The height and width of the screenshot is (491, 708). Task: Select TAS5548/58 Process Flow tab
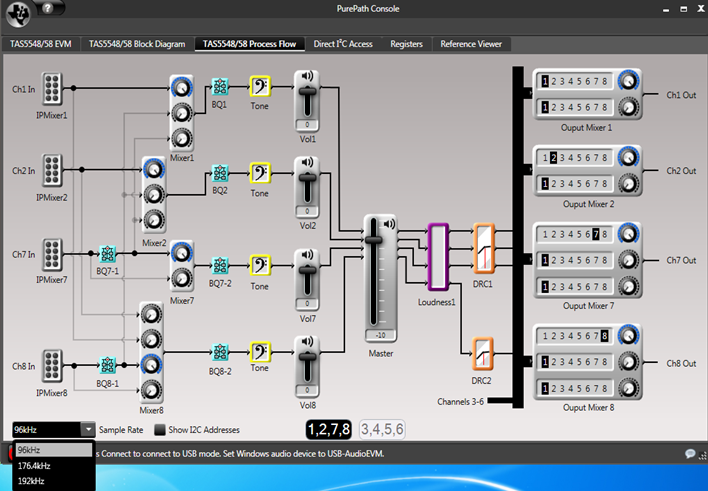coord(249,44)
